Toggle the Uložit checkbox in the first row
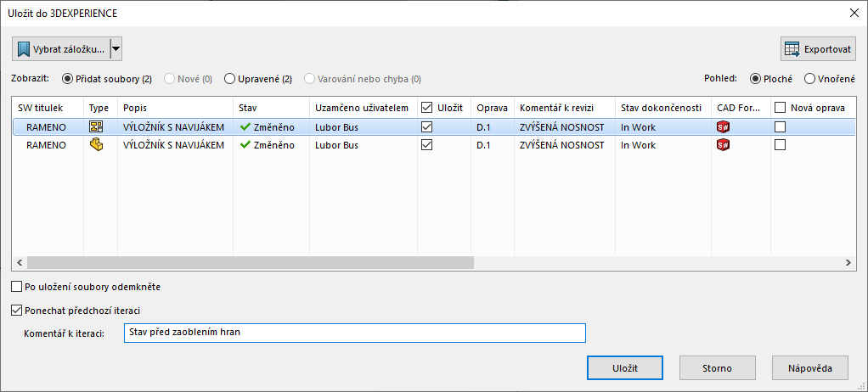The height and width of the screenshot is (392, 868). [426, 127]
